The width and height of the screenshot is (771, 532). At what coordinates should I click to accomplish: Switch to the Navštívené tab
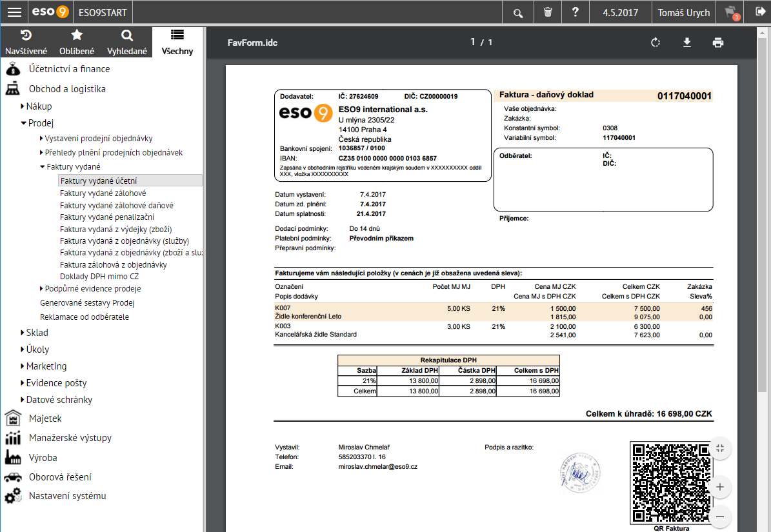[x=26, y=43]
